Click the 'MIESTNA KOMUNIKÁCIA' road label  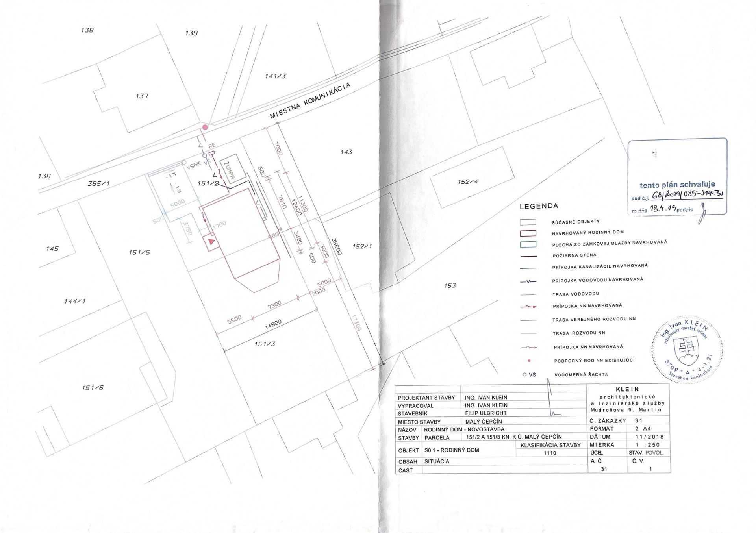coord(310,101)
